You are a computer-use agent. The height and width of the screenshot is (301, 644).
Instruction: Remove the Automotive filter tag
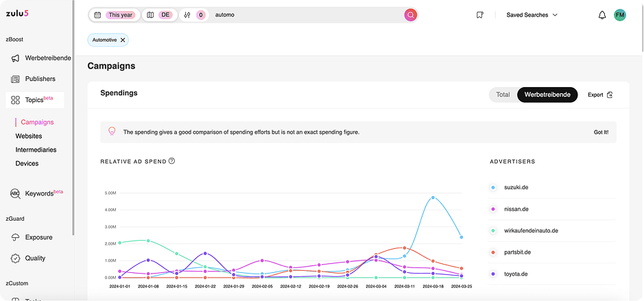pyautogui.click(x=123, y=40)
